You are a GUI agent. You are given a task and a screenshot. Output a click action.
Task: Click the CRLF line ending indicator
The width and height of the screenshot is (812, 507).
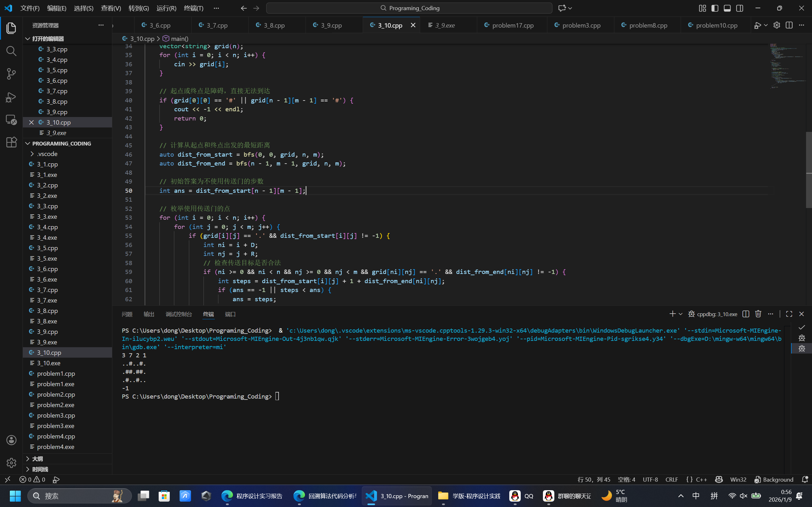[671, 479]
